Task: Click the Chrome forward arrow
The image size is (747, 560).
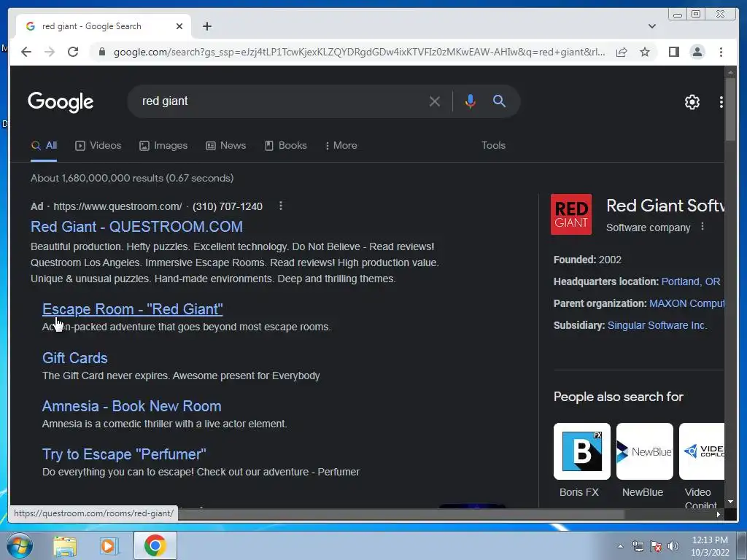Action: 50,52
